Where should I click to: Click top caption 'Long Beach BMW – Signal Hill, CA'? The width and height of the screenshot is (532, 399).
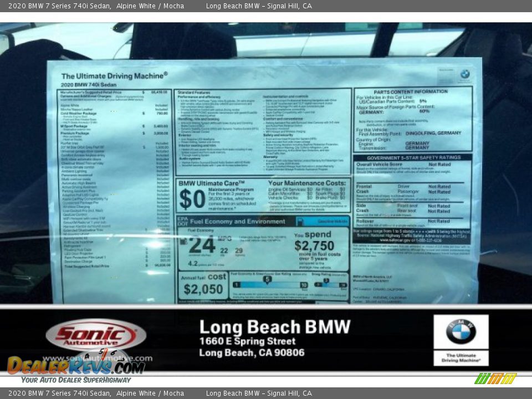[x=259, y=6]
